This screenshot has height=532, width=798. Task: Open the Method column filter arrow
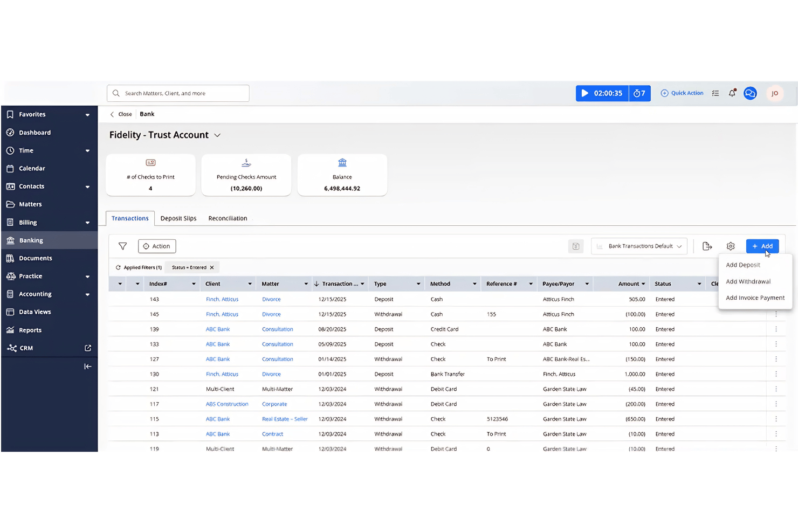(x=474, y=284)
